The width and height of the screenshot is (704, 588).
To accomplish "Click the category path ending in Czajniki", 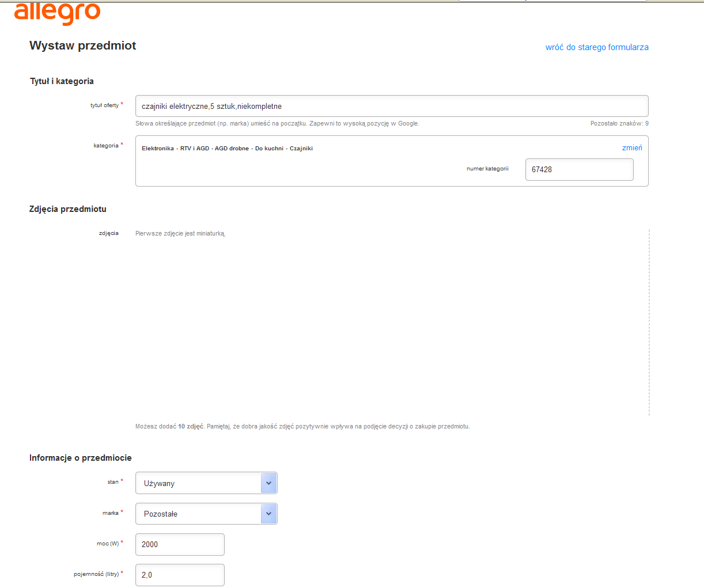I will (x=227, y=149).
